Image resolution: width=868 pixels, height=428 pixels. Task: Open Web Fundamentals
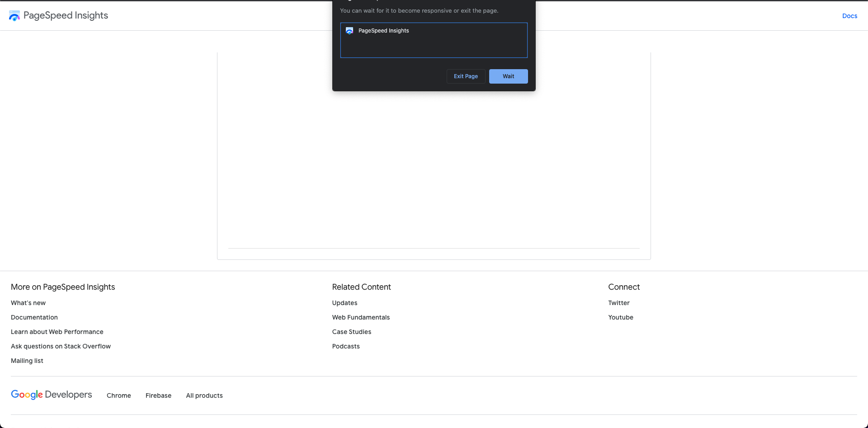pos(361,317)
